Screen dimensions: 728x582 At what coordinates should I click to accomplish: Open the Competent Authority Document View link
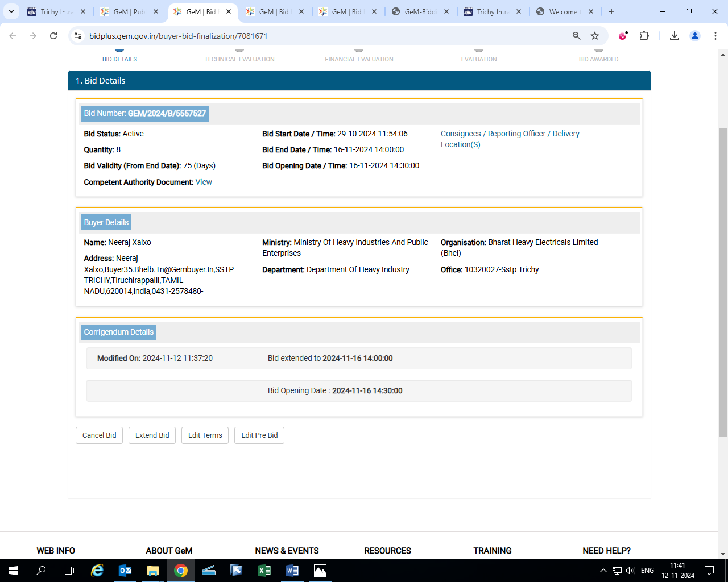pyautogui.click(x=204, y=182)
